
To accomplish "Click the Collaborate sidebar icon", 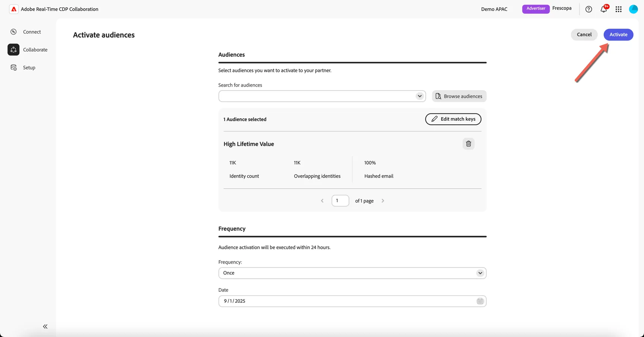I will pos(13,50).
